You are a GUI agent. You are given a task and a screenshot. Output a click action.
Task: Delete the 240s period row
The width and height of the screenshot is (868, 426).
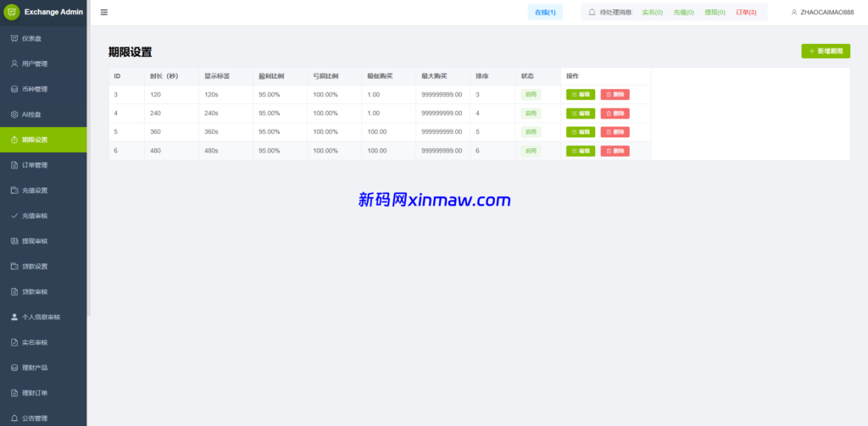coord(615,113)
